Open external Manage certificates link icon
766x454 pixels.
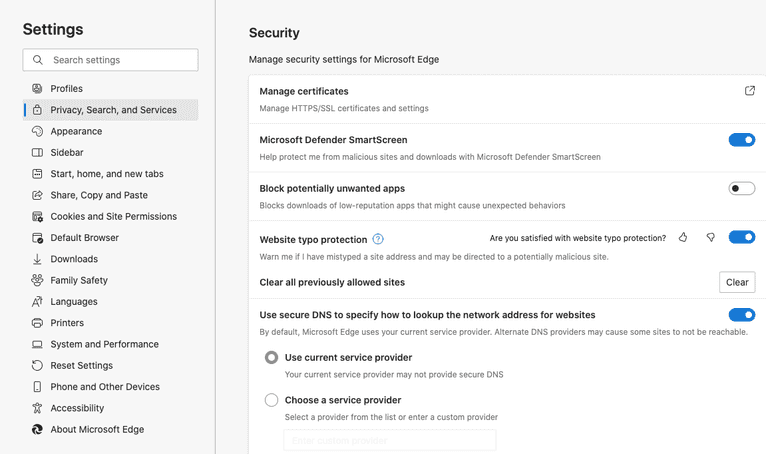pyautogui.click(x=750, y=91)
